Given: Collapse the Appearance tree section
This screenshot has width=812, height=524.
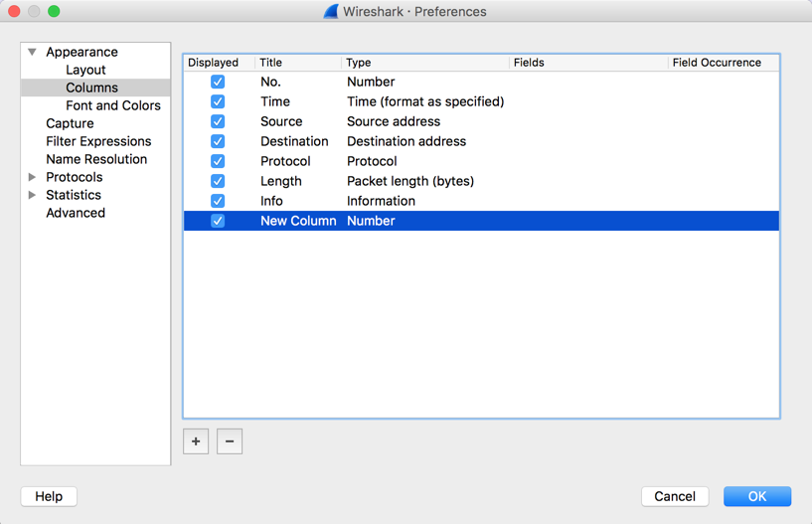Looking at the screenshot, I should (x=32, y=52).
